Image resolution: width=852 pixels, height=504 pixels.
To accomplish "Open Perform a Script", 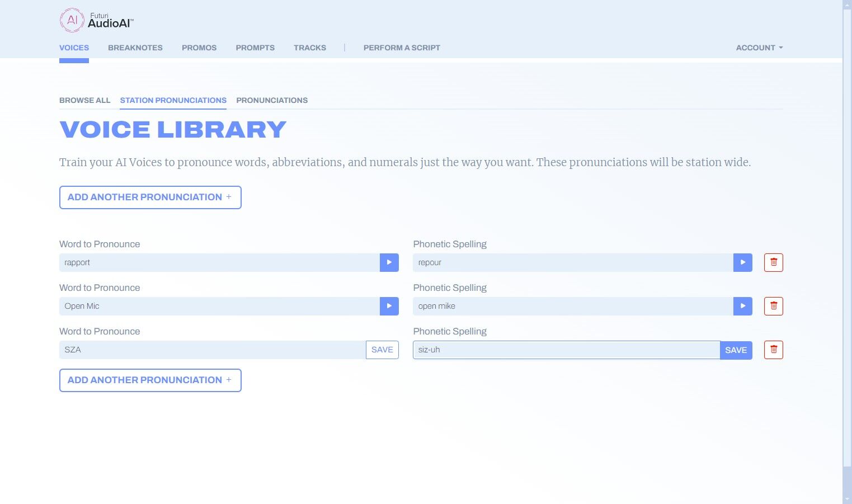I will (x=401, y=48).
